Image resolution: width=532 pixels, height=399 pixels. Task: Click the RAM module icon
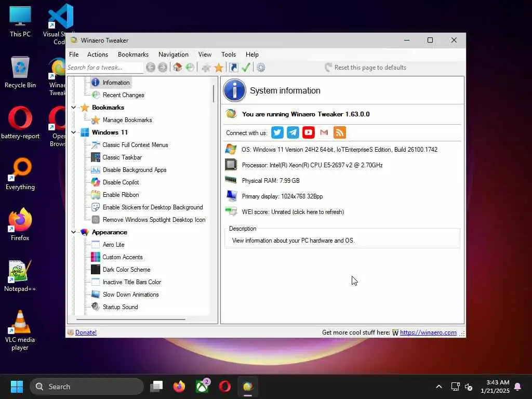(231, 180)
